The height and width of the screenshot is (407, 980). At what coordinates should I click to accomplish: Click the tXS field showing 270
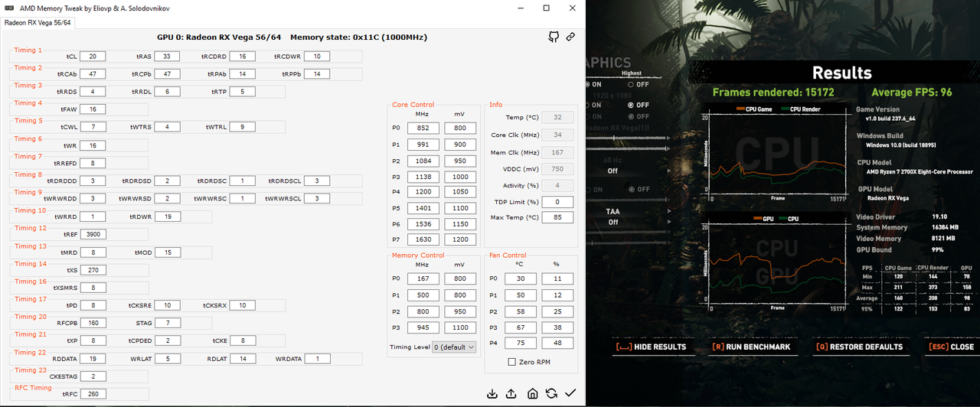point(93,270)
